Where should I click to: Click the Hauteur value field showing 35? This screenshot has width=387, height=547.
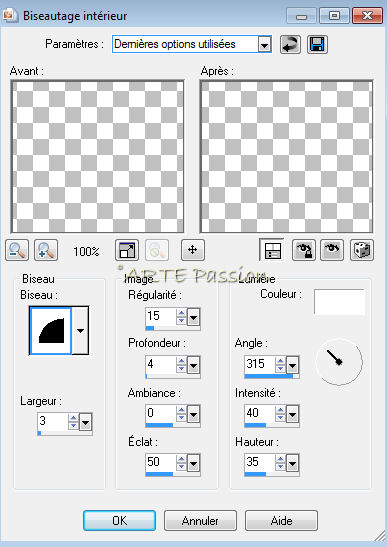point(259,463)
